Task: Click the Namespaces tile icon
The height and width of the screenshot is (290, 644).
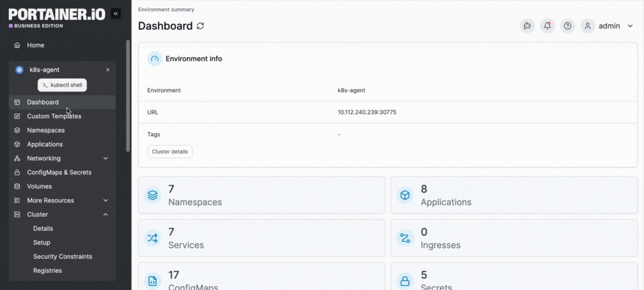Action: 153,195
